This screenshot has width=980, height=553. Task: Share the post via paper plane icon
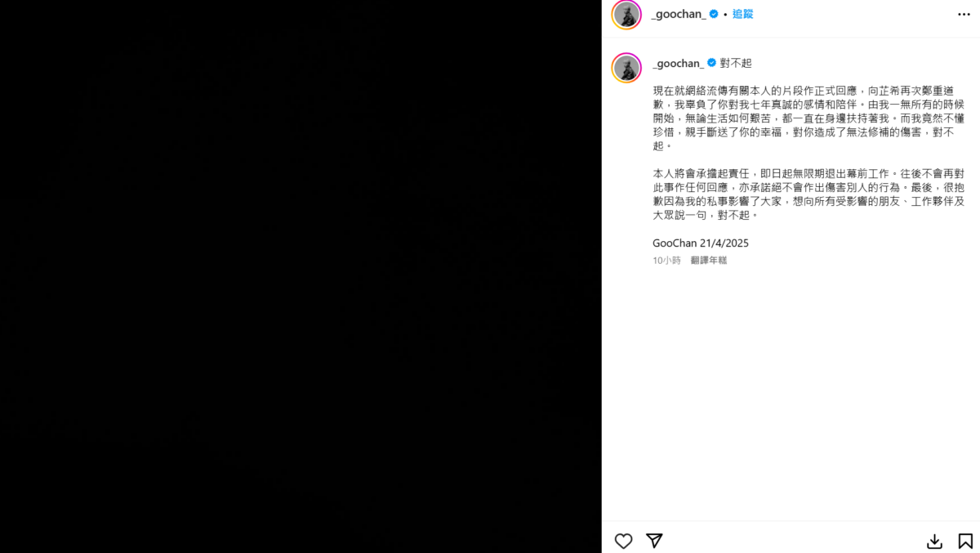[x=654, y=541]
